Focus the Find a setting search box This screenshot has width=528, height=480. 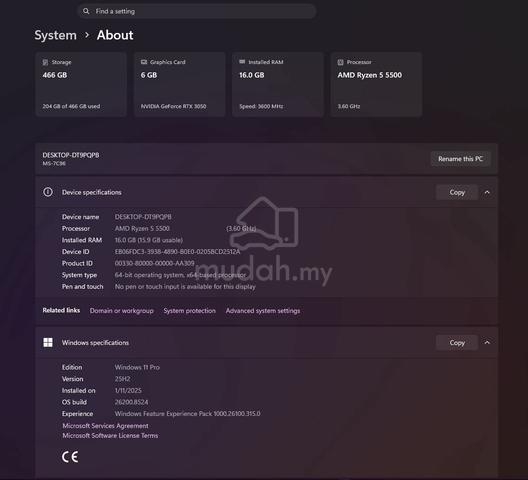(197, 11)
